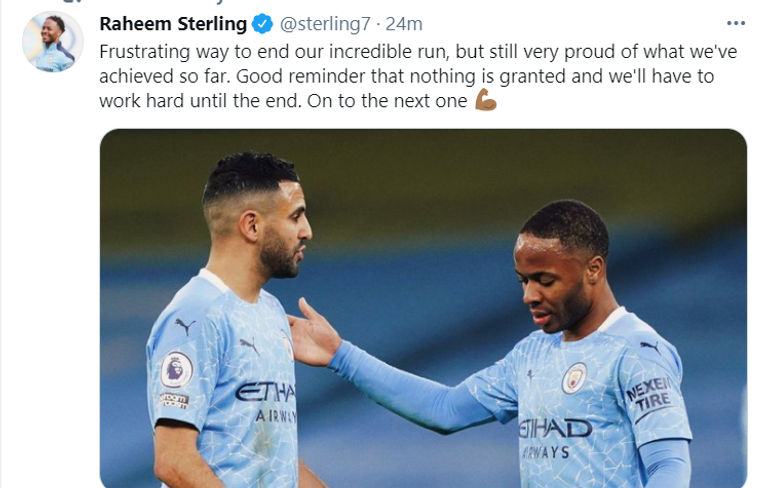Click the Raheem Sterling display name

173,23
